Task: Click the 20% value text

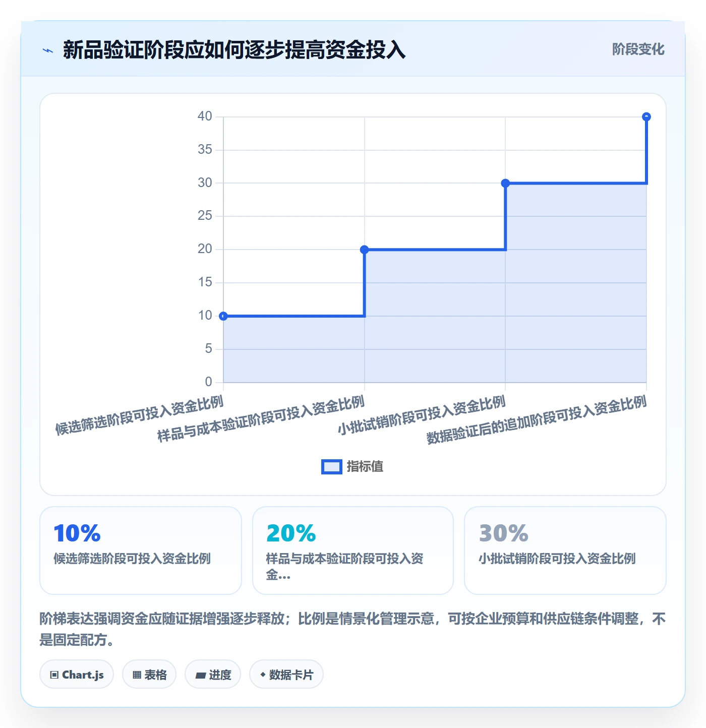Action: tap(291, 533)
